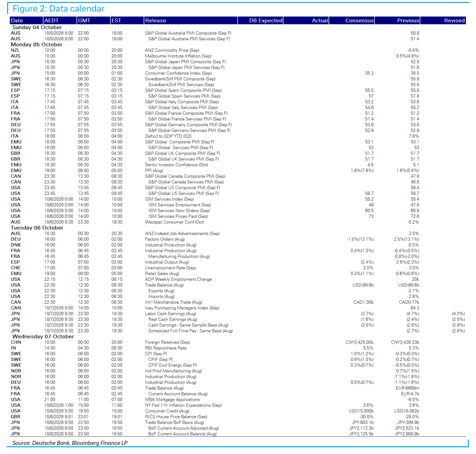Click 'ISM Services Index (Sep)' release
Screen dimensions: 476x454
(x=170, y=199)
